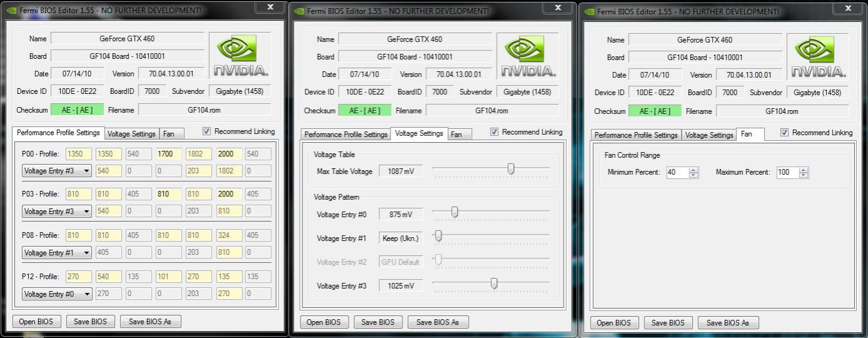The width and height of the screenshot is (868, 338).
Task: Click the P03 profile 2000 clock field
Action: 229,194
